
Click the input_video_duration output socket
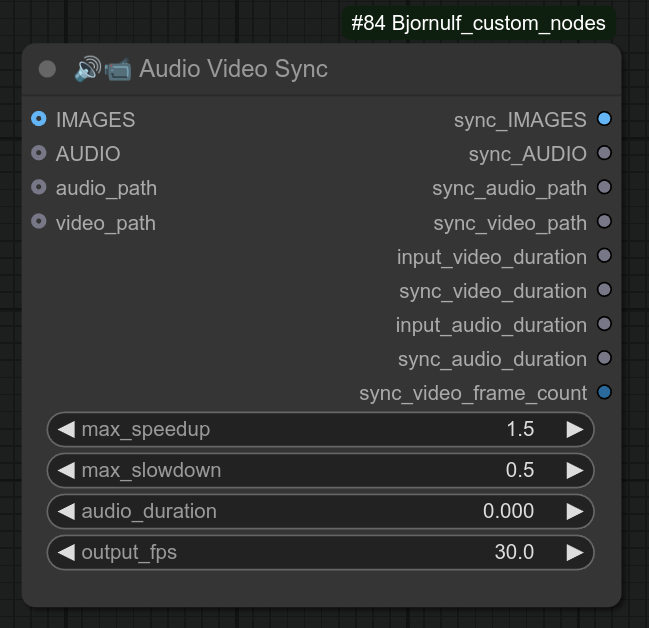[604, 256]
